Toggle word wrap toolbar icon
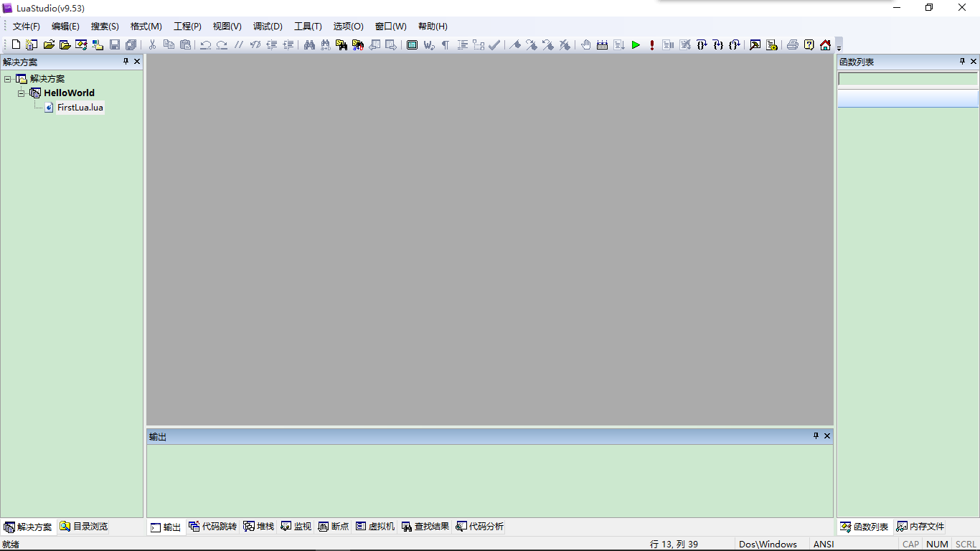 coord(429,44)
